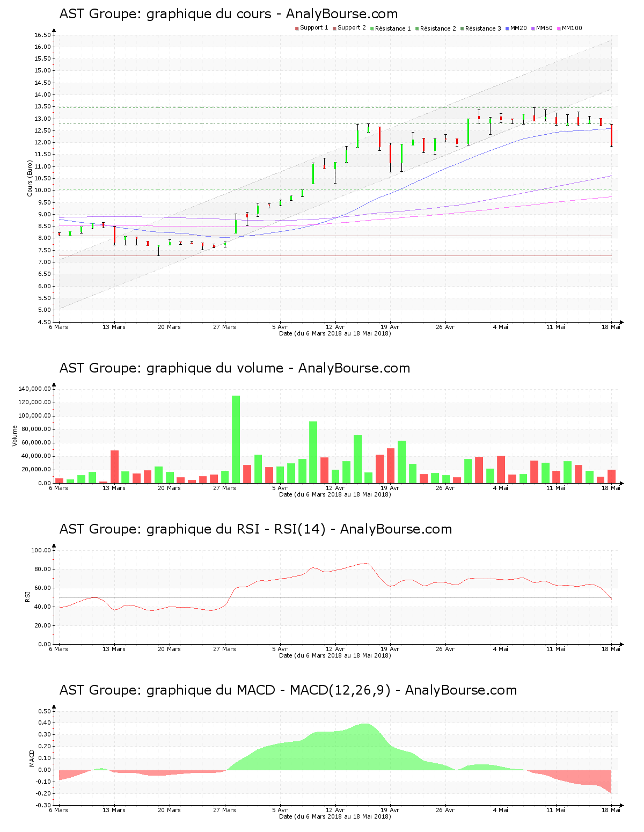Screen dimensions: 644x832
Task: Click the '27 Mars' label on the price chart
Action: point(224,327)
